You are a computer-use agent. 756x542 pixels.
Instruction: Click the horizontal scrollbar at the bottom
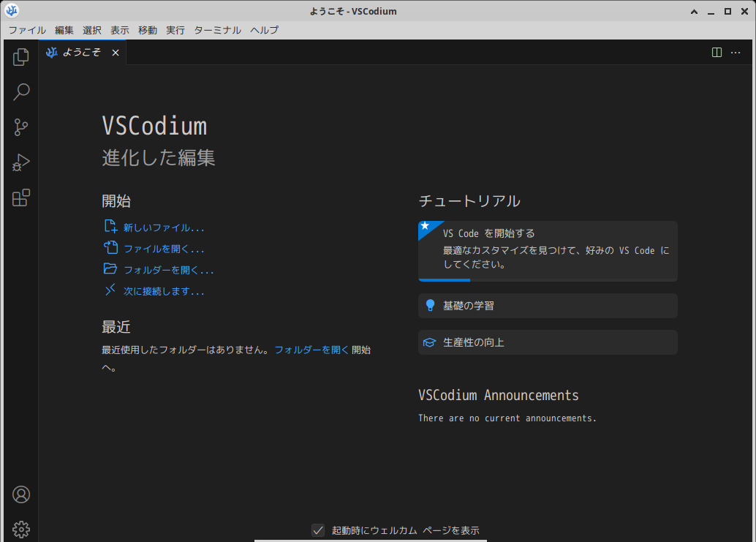click(x=370, y=541)
